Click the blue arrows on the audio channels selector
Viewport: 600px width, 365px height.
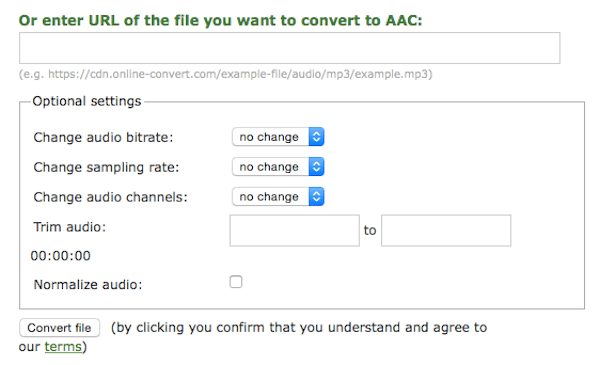point(316,197)
